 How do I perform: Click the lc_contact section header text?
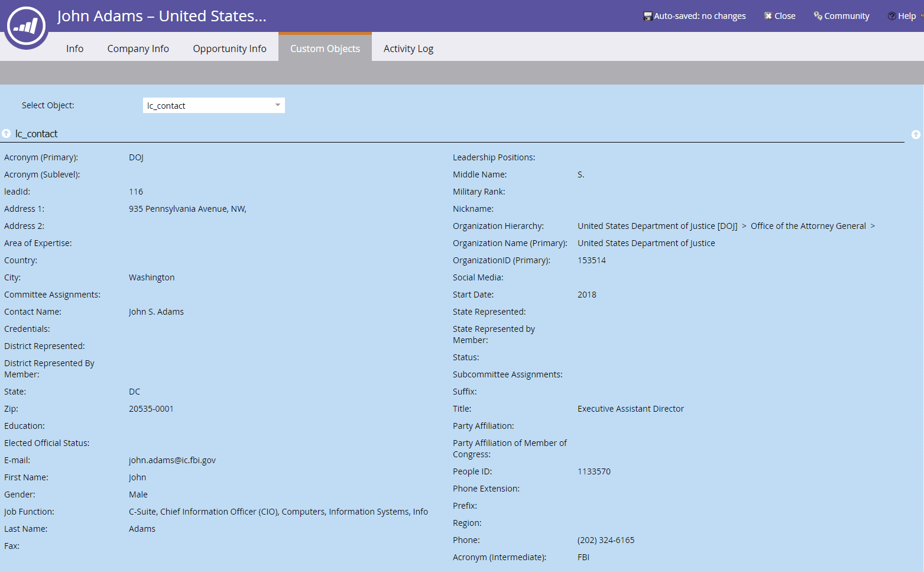pyautogui.click(x=37, y=134)
